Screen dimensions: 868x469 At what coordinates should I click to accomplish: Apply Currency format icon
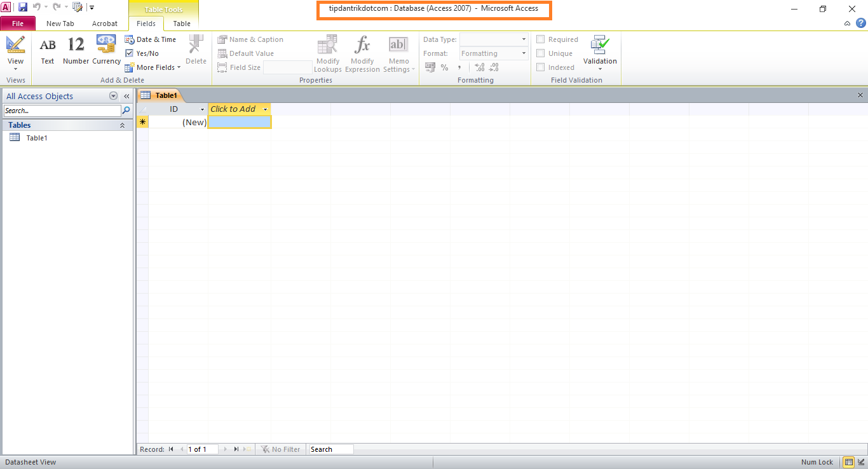(430, 67)
